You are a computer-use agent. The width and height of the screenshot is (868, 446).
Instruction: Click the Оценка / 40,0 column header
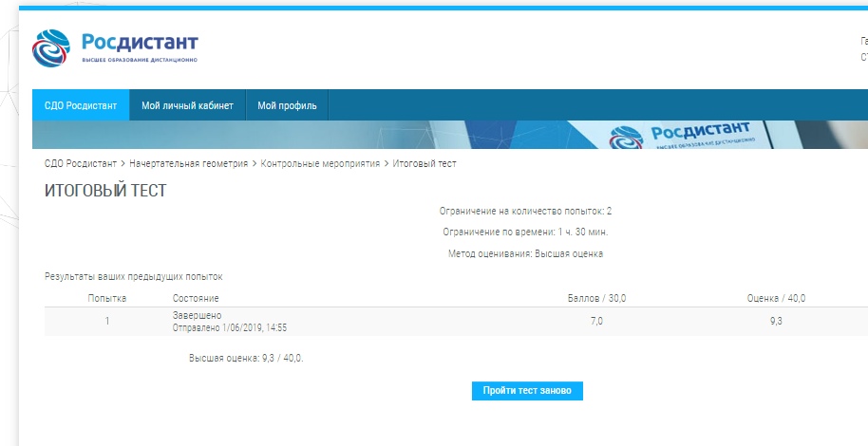coord(776,298)
